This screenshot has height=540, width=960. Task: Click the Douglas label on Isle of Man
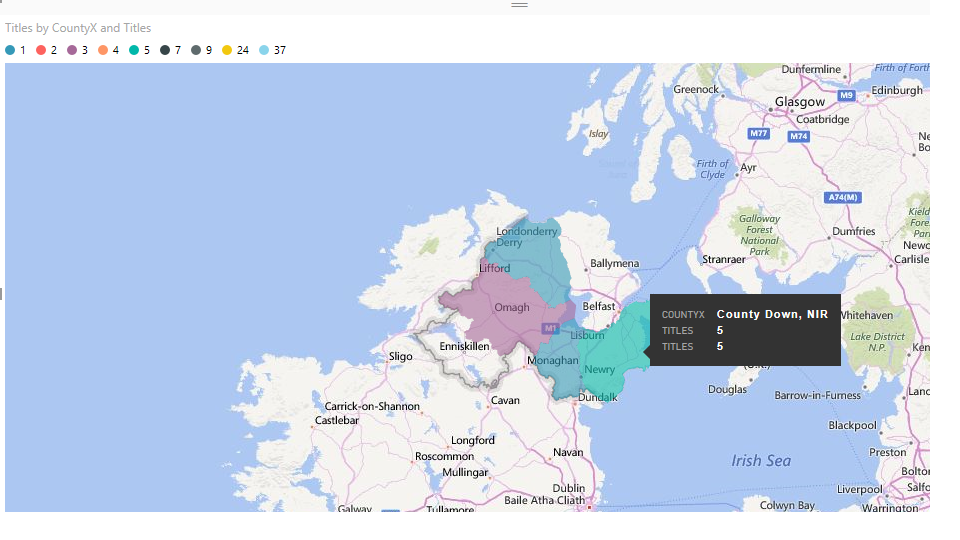pyautogui.click(x=727, y=389)
